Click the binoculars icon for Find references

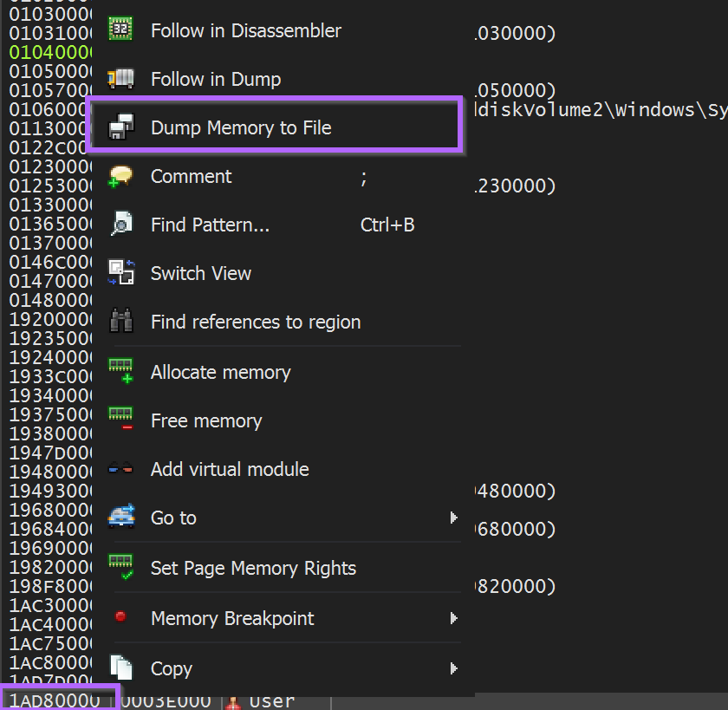(121, 321)
